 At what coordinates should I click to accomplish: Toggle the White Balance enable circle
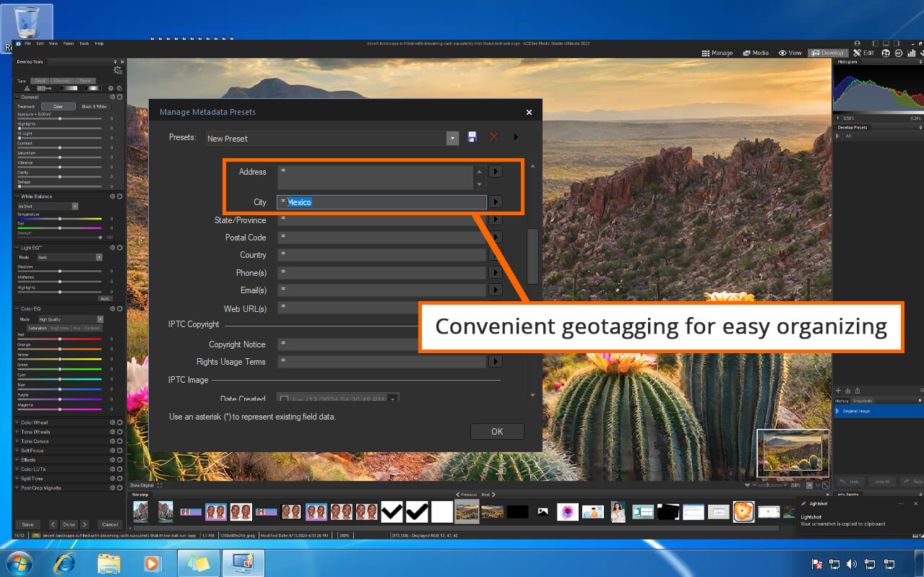click(119, 196)
